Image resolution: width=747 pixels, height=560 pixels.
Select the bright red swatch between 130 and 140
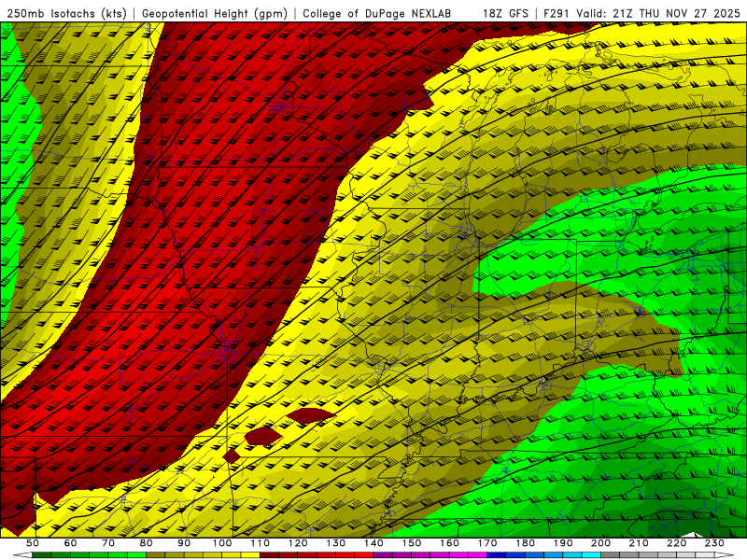pos(365,555)
